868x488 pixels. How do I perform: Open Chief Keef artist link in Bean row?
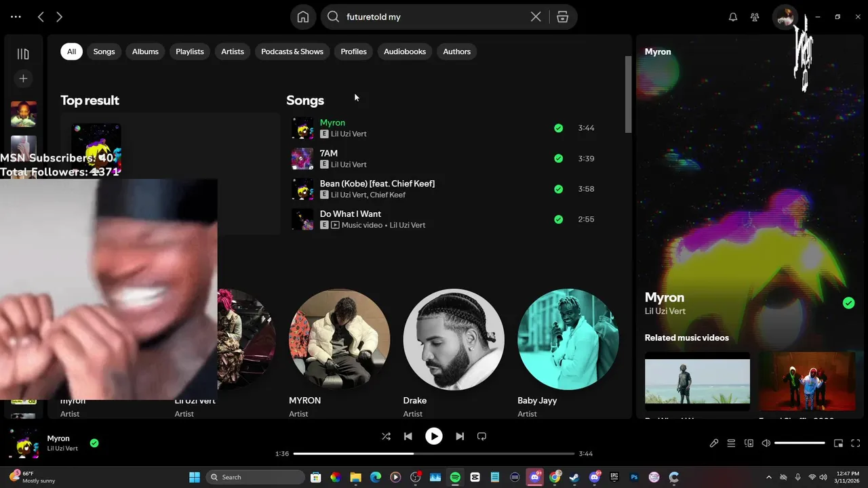[388, 195]
